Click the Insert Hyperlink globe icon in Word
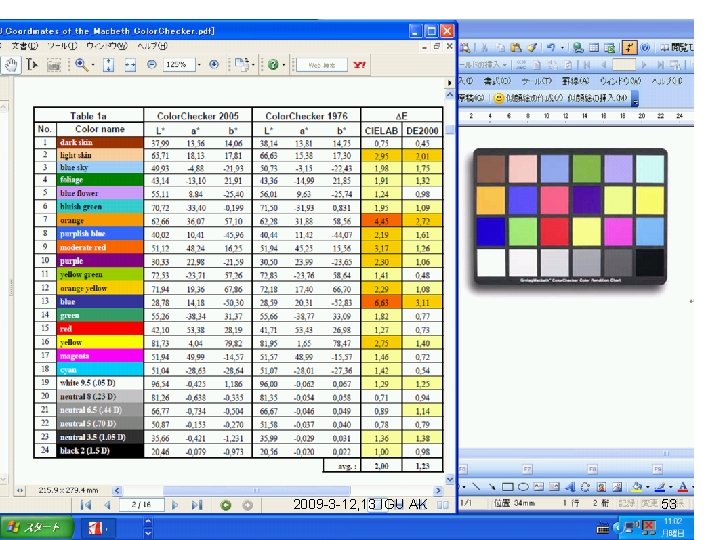 click(578, 47)
